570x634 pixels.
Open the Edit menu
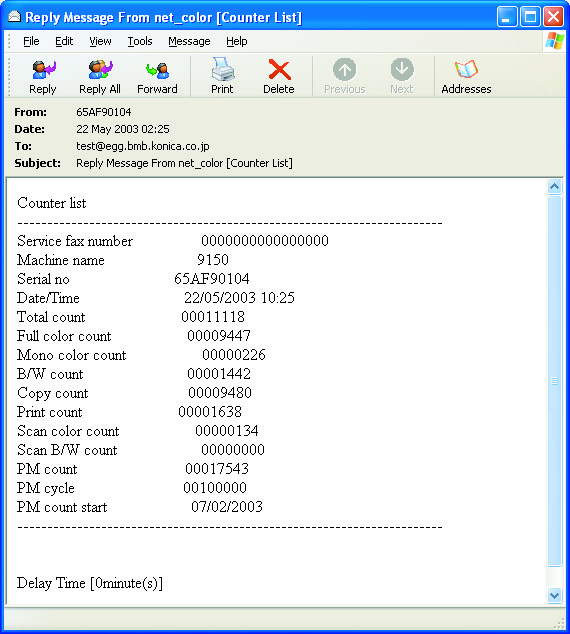click(64, 41)
